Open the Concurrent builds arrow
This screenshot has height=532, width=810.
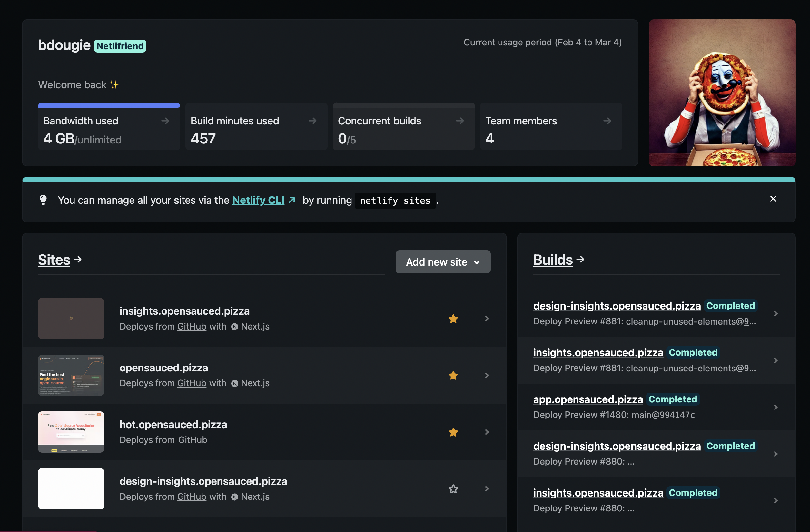(460, 121)
